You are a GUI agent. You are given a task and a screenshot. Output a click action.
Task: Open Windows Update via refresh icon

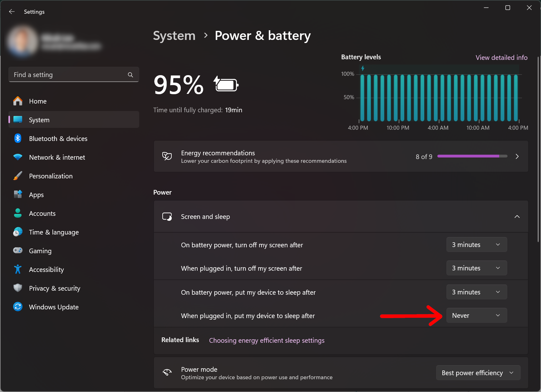point(18,307)
